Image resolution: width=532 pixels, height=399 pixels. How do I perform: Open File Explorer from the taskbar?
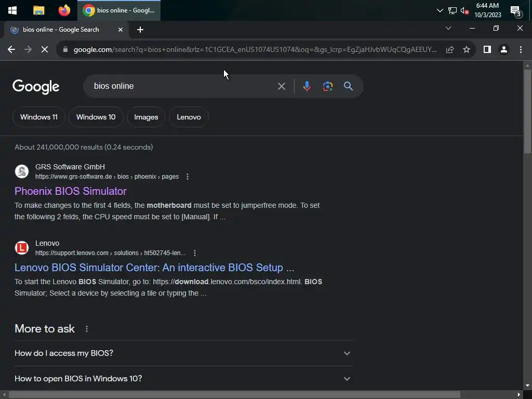[38, 10]
